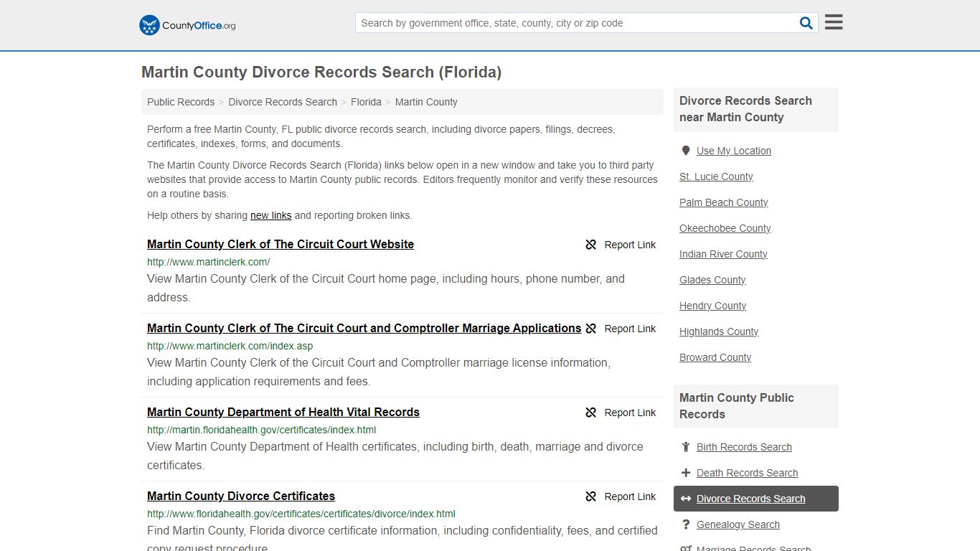Screen dimensions: 980x551
Task: Go to Glades County
Action: point(712,280)
